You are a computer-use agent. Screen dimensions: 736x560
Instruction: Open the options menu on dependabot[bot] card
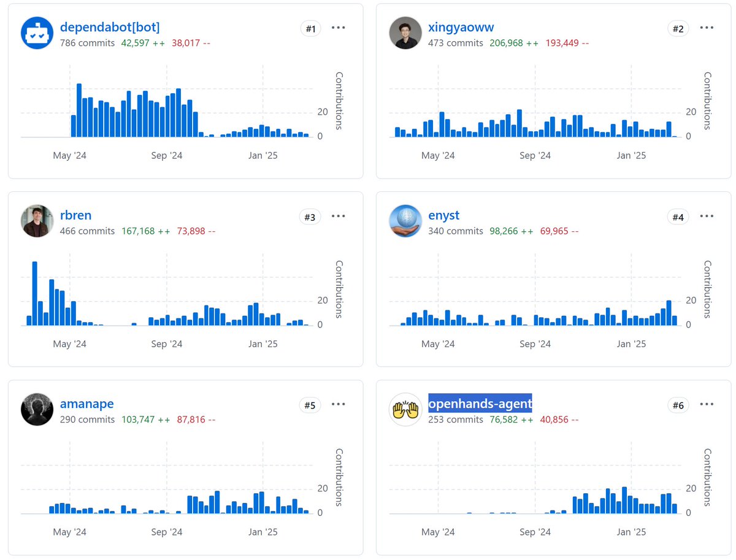click(x=339, y=28)
